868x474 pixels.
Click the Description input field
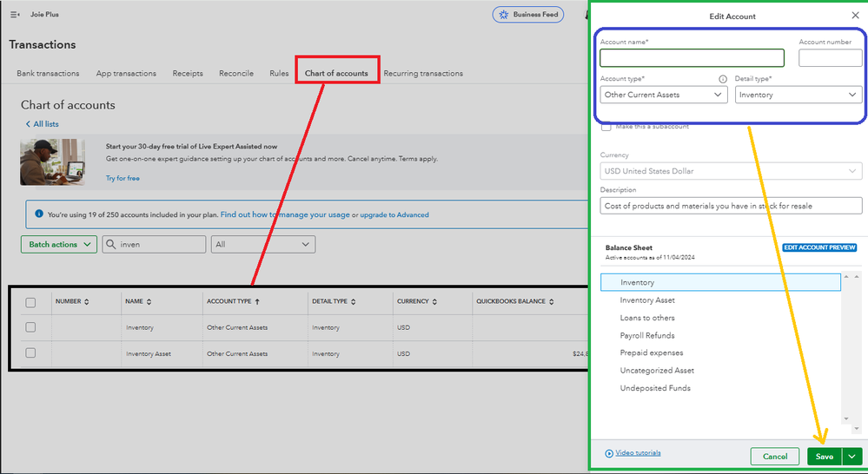(731, 206)
